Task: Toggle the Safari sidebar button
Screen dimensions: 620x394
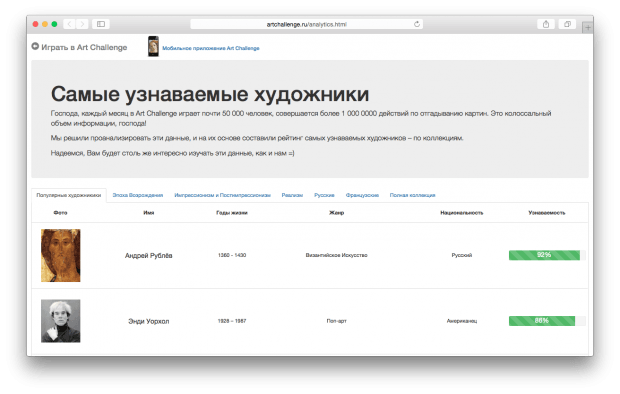Action: click(x=101, y=24)
